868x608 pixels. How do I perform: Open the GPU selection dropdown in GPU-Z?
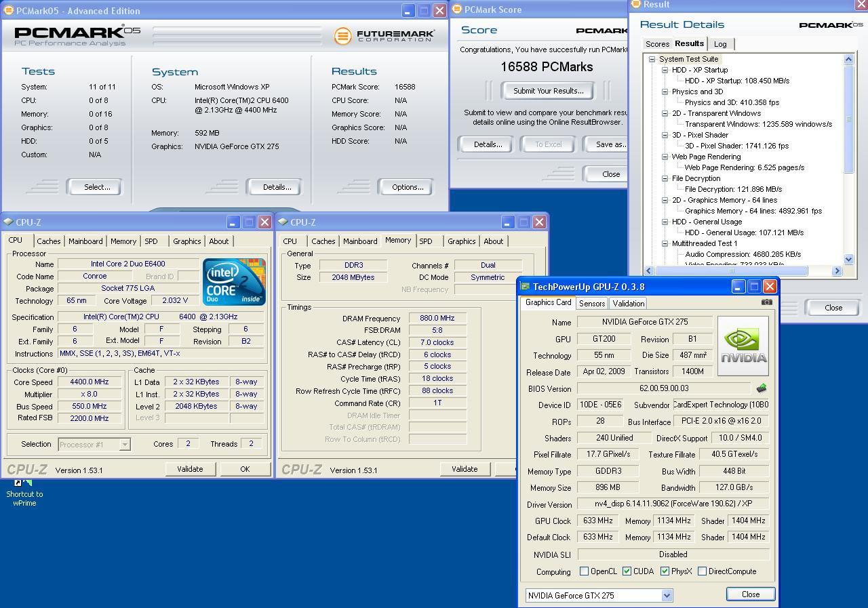pyautogui.click(x=667, y=596)
